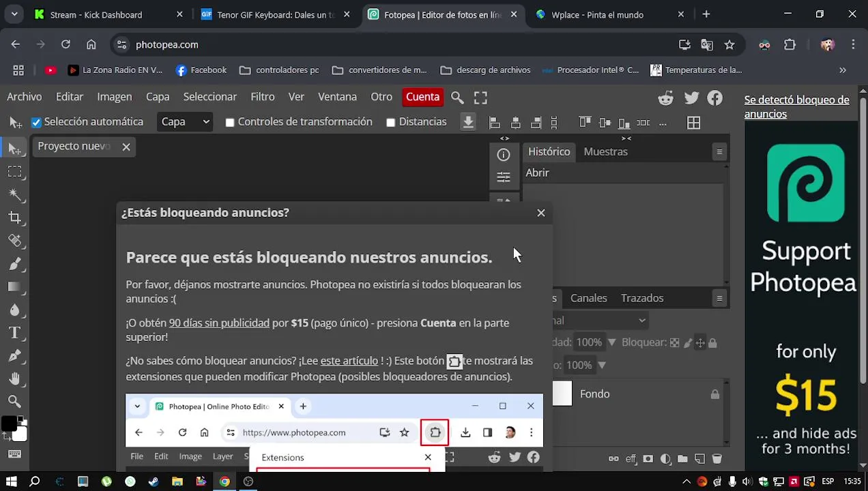This screenshot has width=868, height=491.
Task: Open the Archivo menu
Action: pyautogui.click(x=25, y=97)
